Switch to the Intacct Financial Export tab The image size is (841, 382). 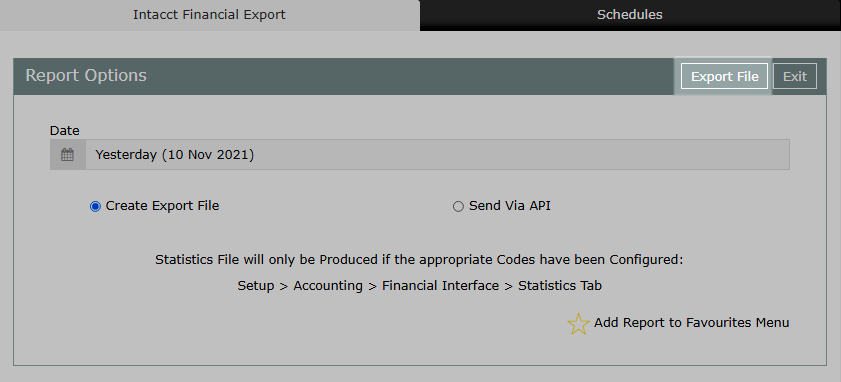tap(209, 15)
